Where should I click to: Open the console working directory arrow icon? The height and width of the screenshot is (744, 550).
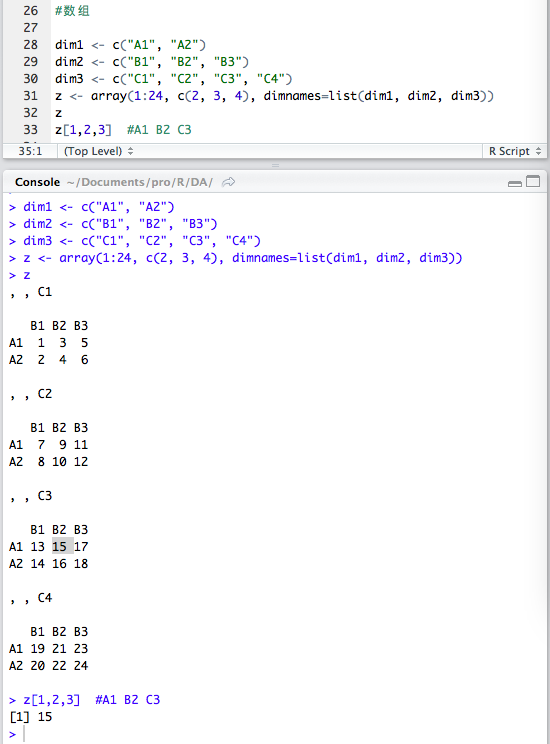228,182
